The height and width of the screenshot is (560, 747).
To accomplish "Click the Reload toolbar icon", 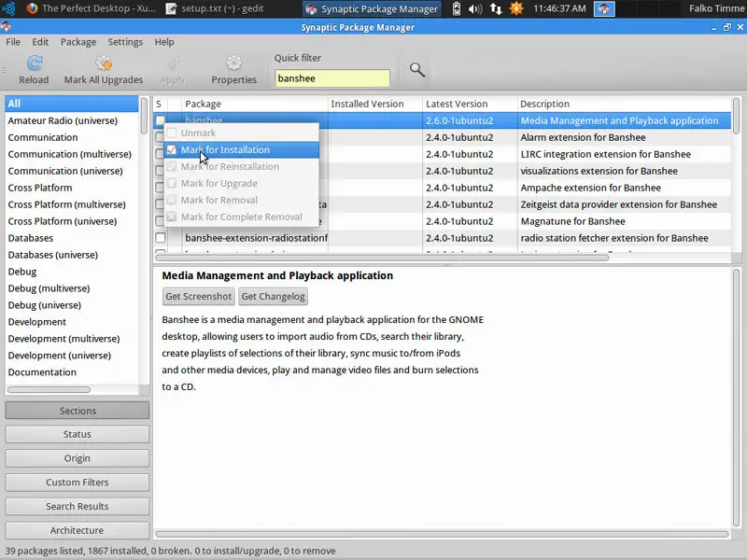I will (34, 63).
